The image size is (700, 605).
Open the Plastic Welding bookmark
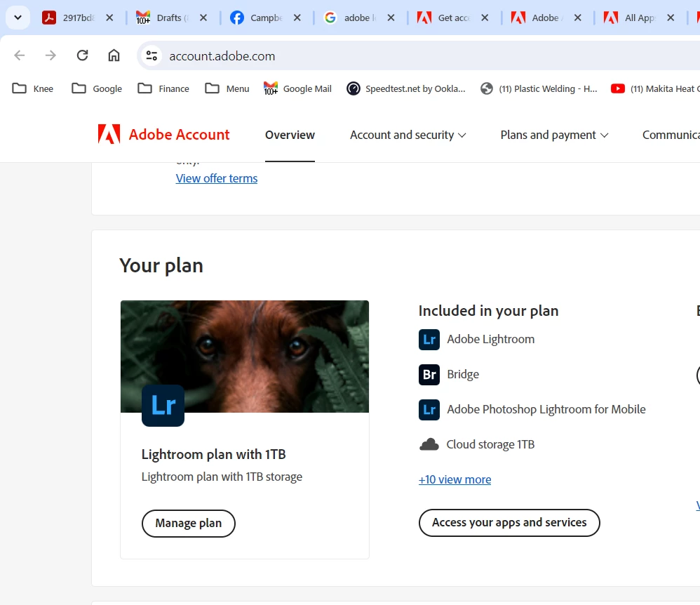[x=539, y=88]
